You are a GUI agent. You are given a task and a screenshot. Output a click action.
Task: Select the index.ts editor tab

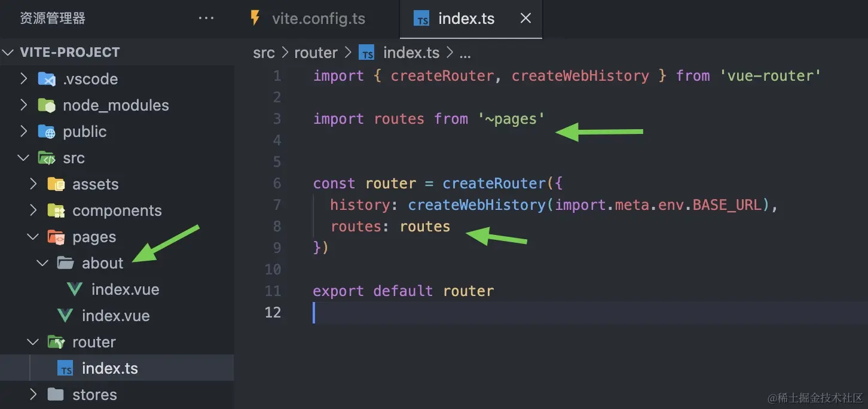[471, 19]
